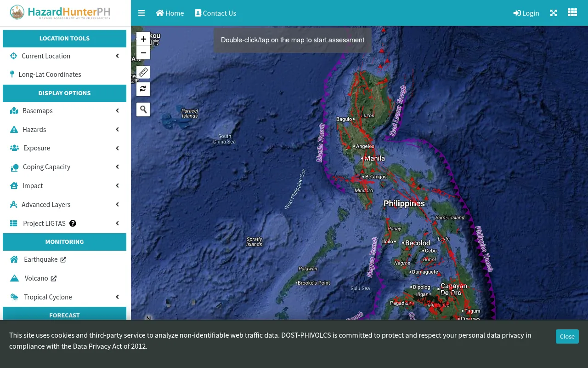This screenshot has height=368, width=588.
Task: Toggle the fullscreen expand icon
Action: click(554, 13)
